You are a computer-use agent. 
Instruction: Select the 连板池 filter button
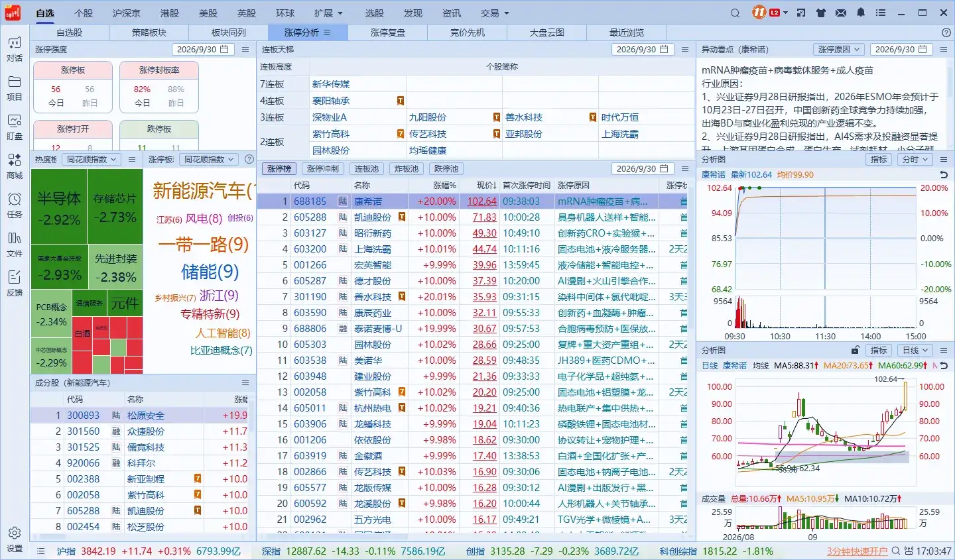(367, 168)
